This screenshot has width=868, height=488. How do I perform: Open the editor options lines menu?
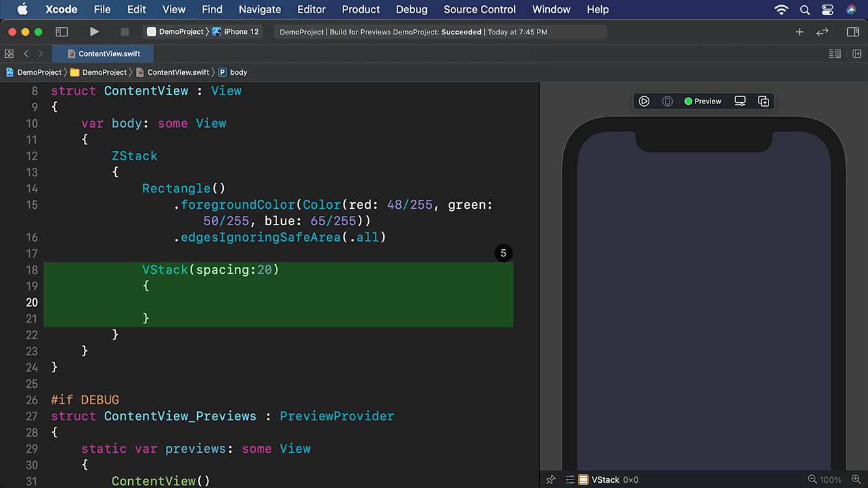pos(835,54)
